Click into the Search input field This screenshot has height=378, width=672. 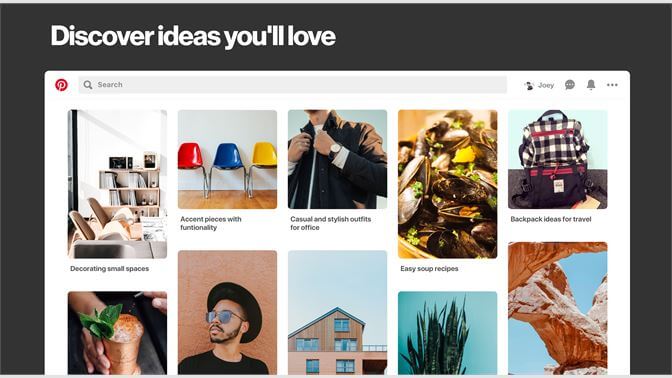pyautogui.click(x=292, y=85)
